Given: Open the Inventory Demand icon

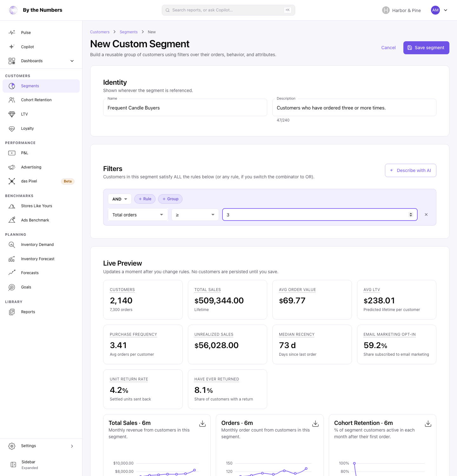Looking at the screenshot, I should tap(12, 245).
